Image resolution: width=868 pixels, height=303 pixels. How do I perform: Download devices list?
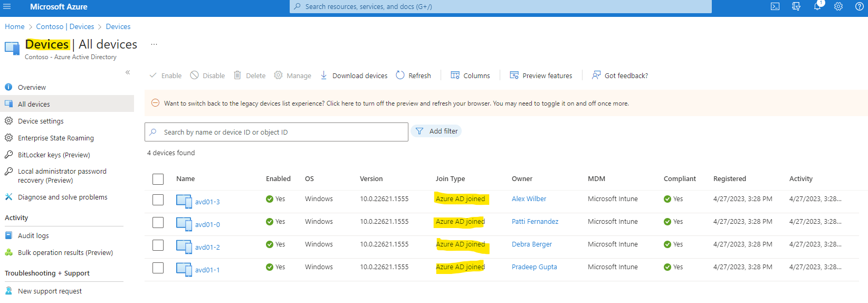click(354, 75)
